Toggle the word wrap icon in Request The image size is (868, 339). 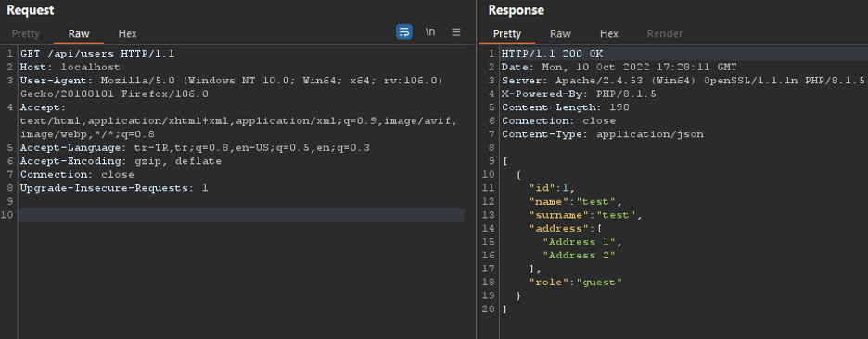point(404,32)
